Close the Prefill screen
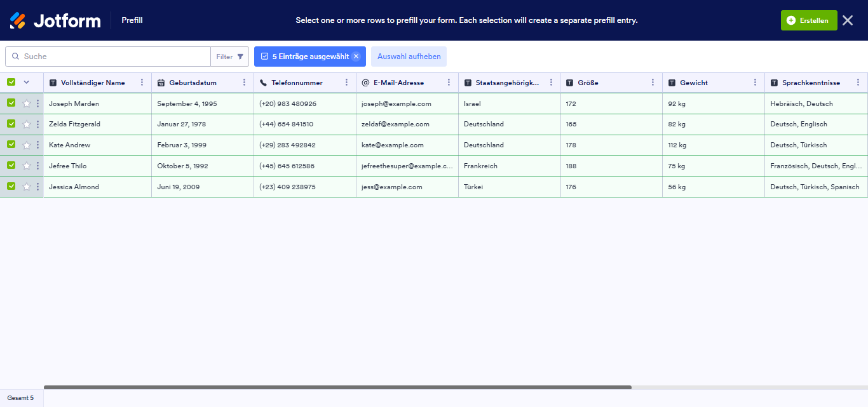This screenshot has width=868, height=407. (848, 20)
